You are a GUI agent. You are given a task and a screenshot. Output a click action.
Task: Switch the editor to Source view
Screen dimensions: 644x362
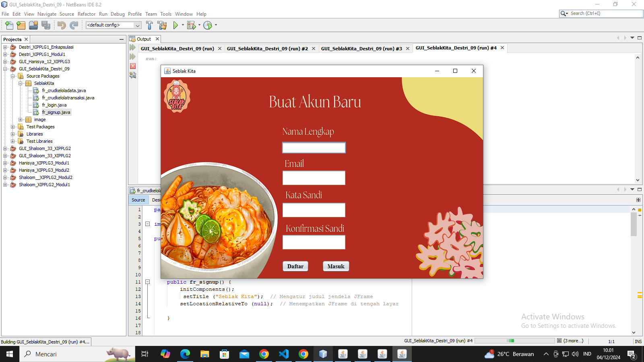138,200
